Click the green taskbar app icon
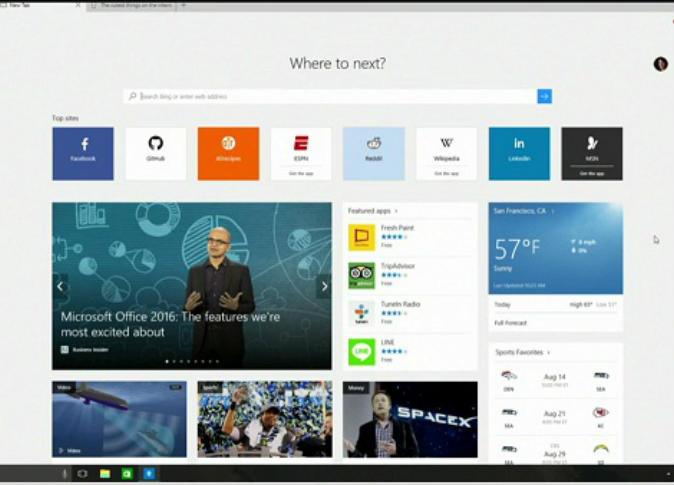This screenshot has height=485, width=674. pos(127,473)
